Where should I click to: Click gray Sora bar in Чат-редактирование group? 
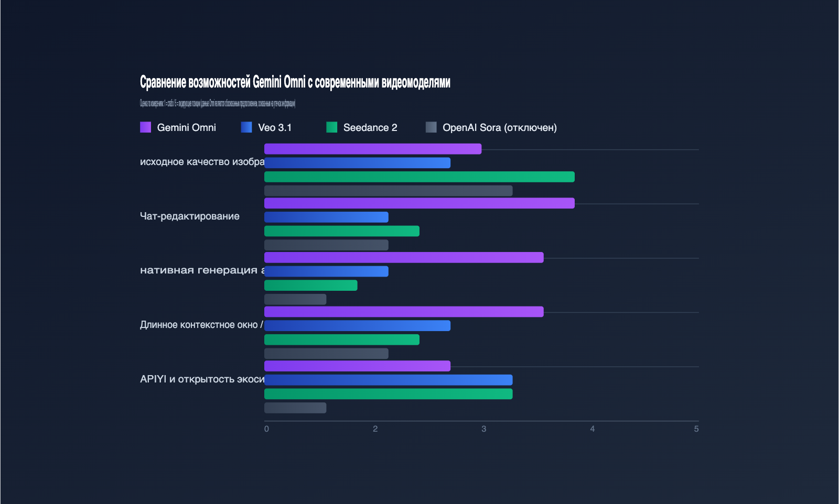click(x=326, y=245)
